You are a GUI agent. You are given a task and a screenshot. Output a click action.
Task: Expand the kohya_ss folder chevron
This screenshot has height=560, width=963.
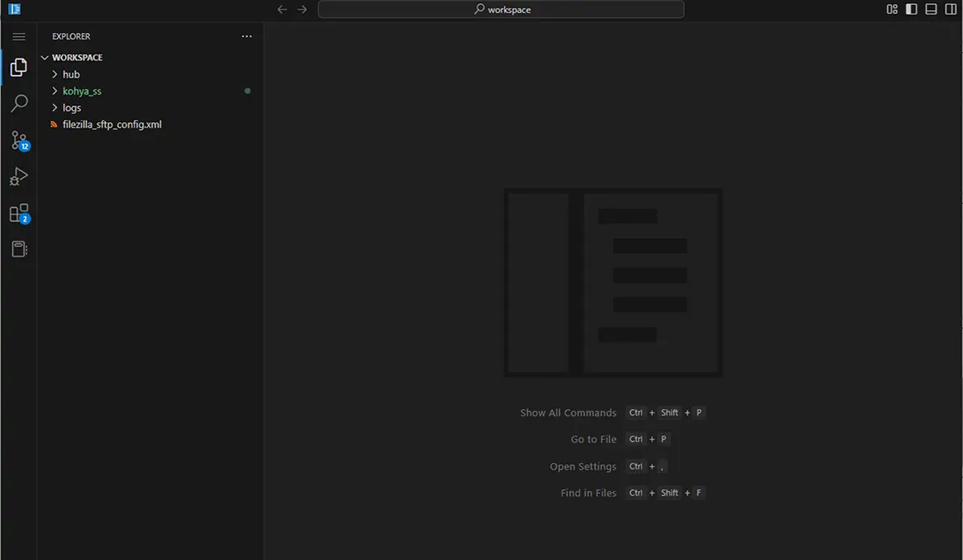coord(55,91)
